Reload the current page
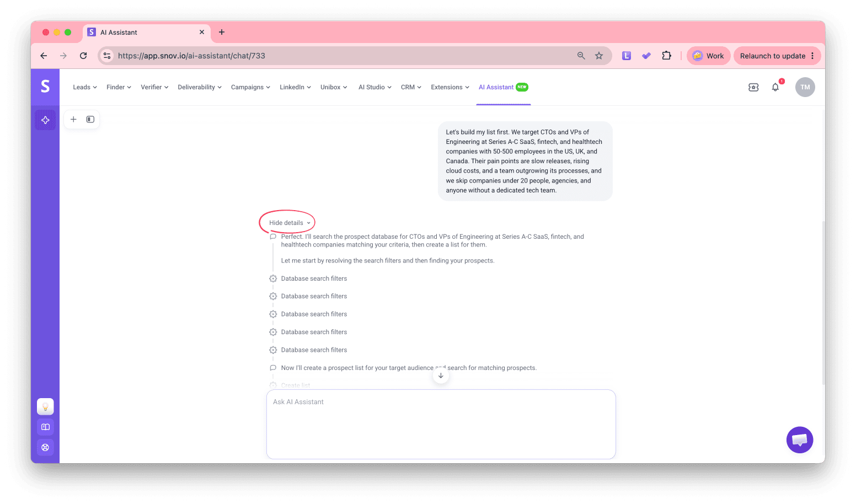Screen dimensions: 856x504 (x=83, y=56)
